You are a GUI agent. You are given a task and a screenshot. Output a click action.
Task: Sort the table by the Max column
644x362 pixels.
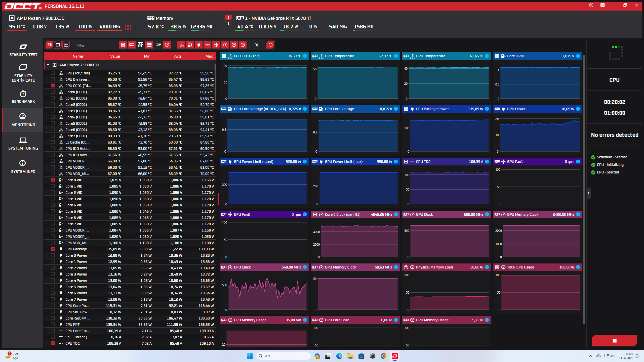point(209,56)
